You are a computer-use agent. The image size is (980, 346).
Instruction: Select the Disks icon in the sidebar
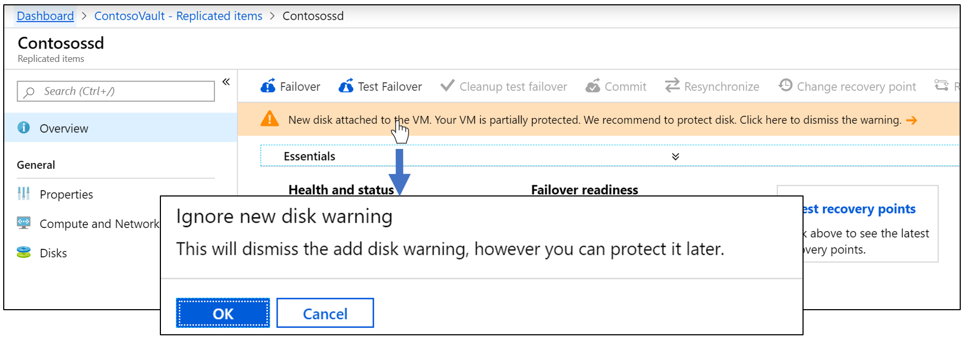(23, 252)
